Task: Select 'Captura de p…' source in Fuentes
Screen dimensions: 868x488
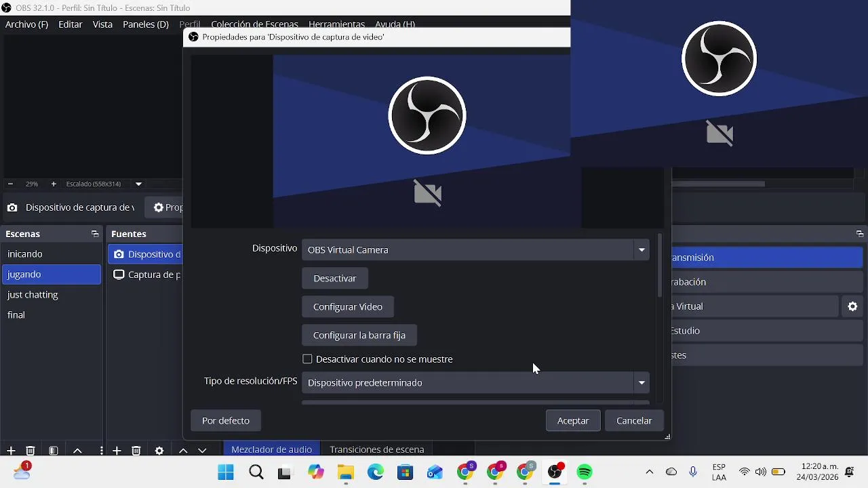Action: (x=145, y=274)
